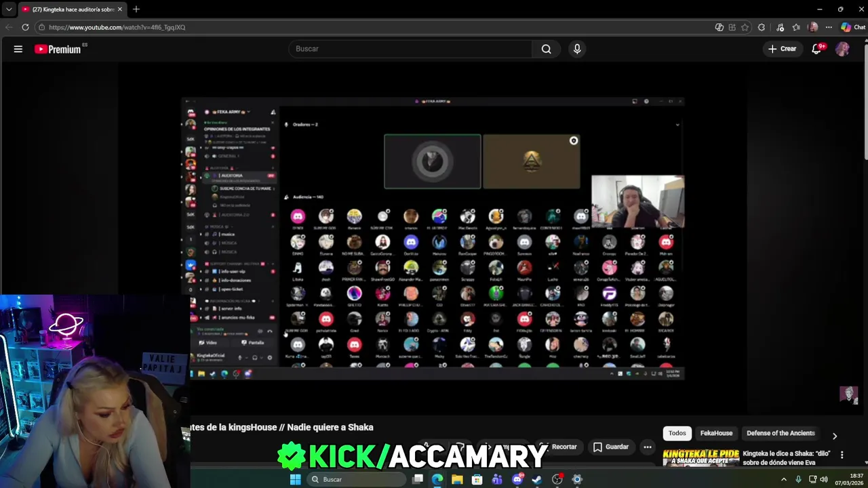Click the YouTube URL address bar
Screen dimensions: 868x488
click(x=373, y=27)
